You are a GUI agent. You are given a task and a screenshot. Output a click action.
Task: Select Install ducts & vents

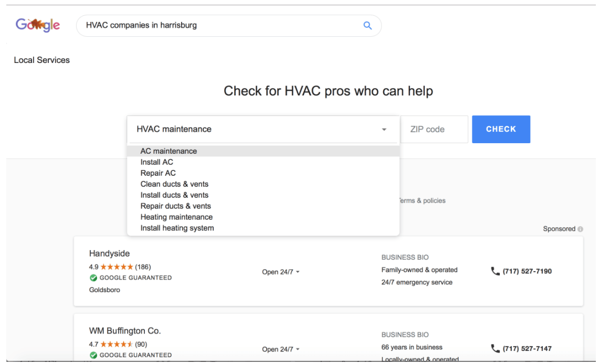click(263, 195)
